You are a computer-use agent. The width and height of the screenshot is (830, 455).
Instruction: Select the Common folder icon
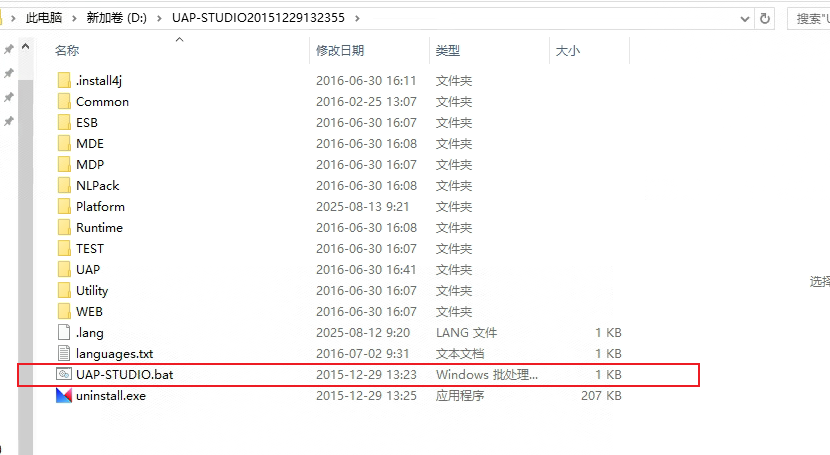click(64, 102)
